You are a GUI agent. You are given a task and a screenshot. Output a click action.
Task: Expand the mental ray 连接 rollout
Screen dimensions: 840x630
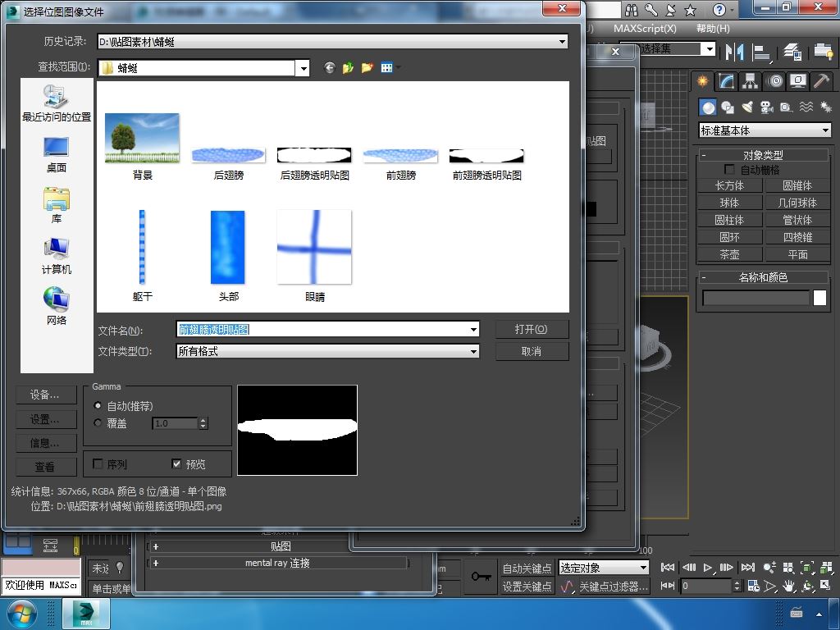pyautogui.click(x=277, y=563)
